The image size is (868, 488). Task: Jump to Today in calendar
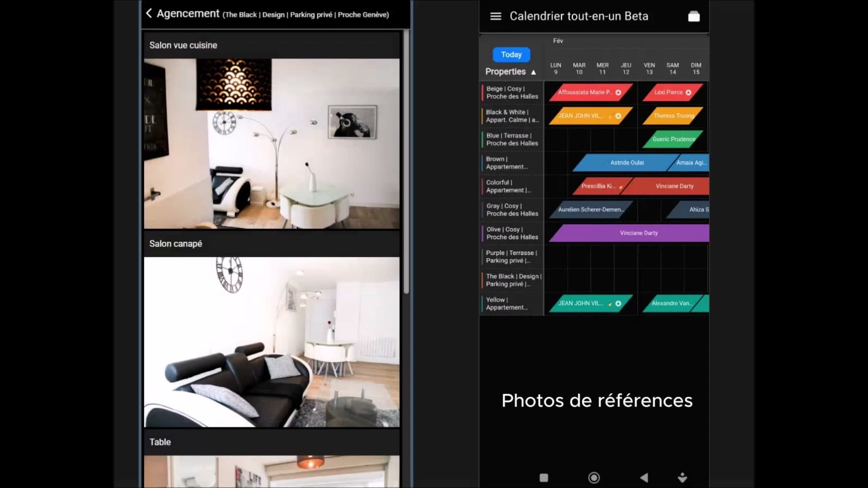click(511, 55)
